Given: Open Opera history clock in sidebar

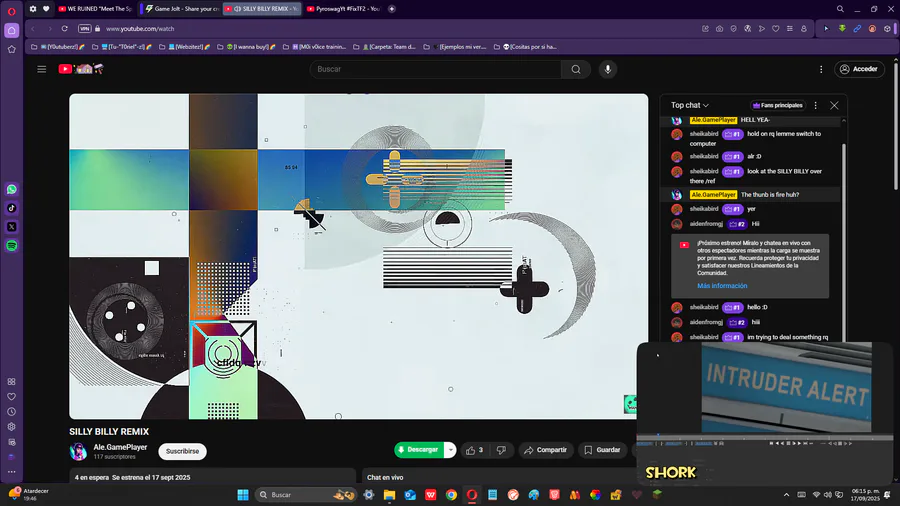Looking at the screenshot, I should click(11, 412).
